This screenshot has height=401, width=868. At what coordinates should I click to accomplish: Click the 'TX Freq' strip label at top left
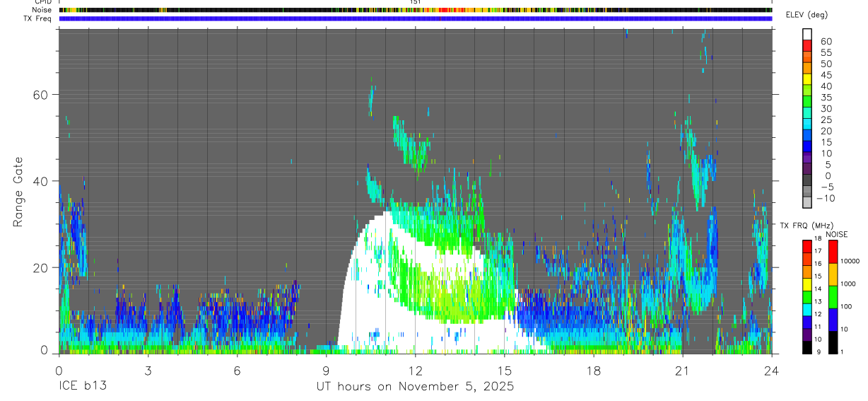(38, 18)
